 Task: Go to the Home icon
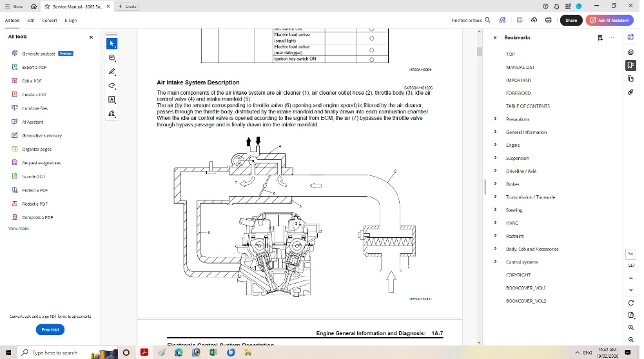click(x=34, y=6)
